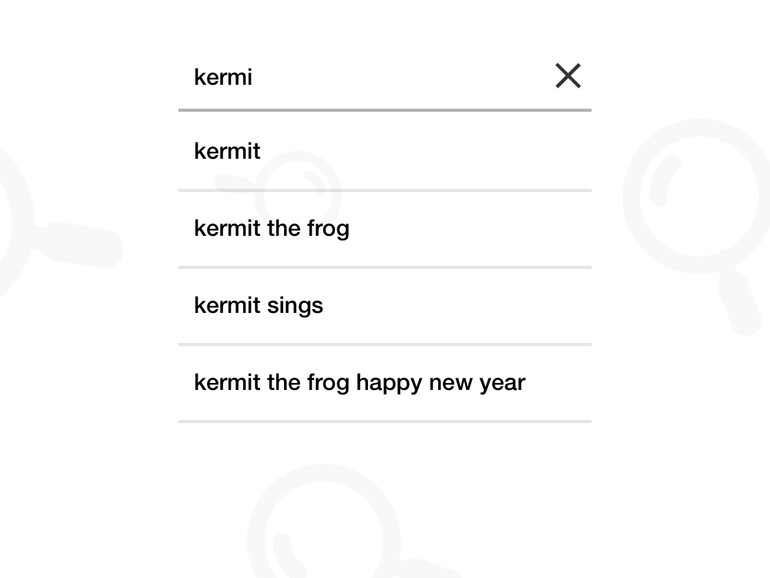Open results for the first autocomplete entry
This screenshot has width=770, height=578.
click(x=384, y=152)
